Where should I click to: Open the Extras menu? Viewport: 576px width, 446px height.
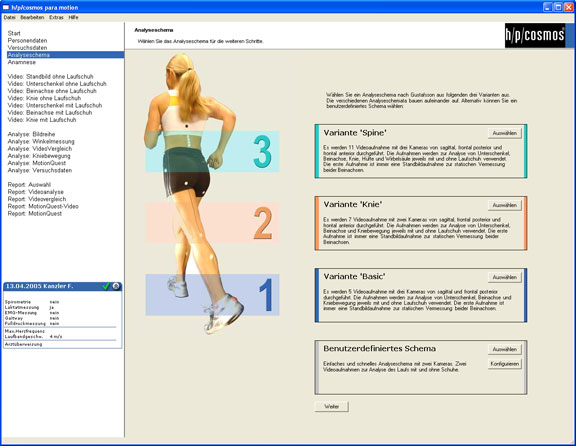point(56,17)
